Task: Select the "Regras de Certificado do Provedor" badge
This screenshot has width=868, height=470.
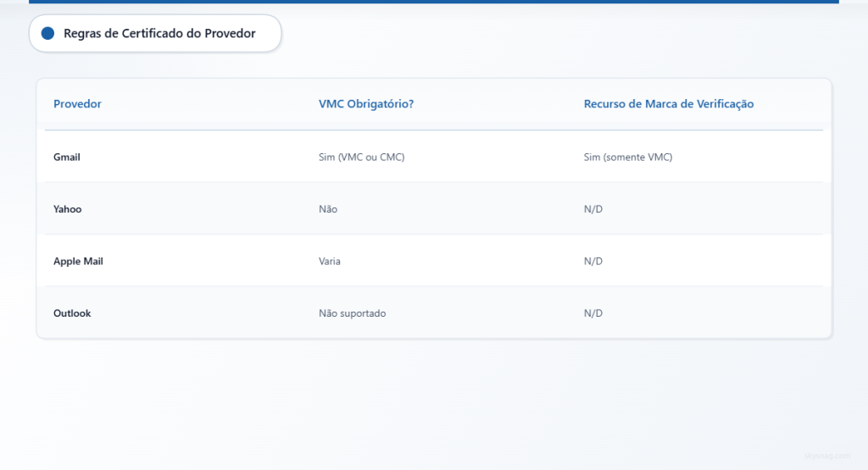Action: 155,34
